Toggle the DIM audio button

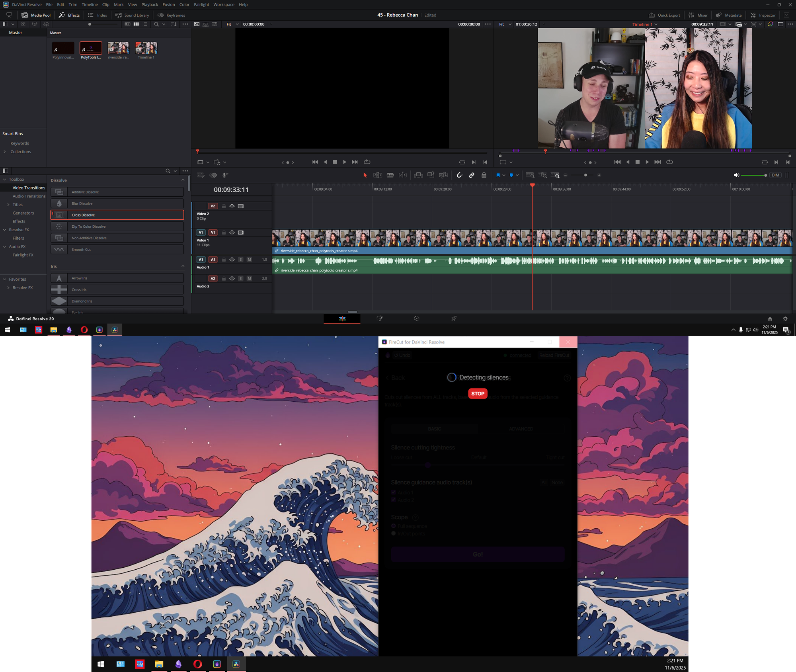click(775, 175)
